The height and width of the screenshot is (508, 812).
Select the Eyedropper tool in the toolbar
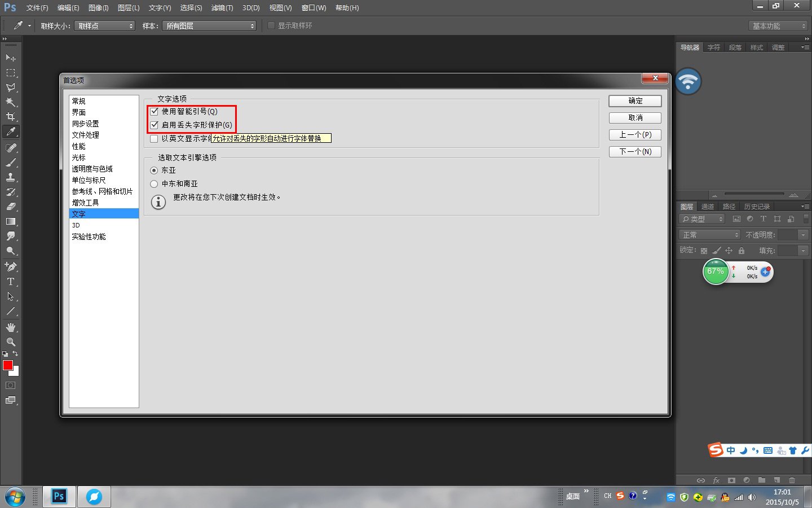coord(11,132)
